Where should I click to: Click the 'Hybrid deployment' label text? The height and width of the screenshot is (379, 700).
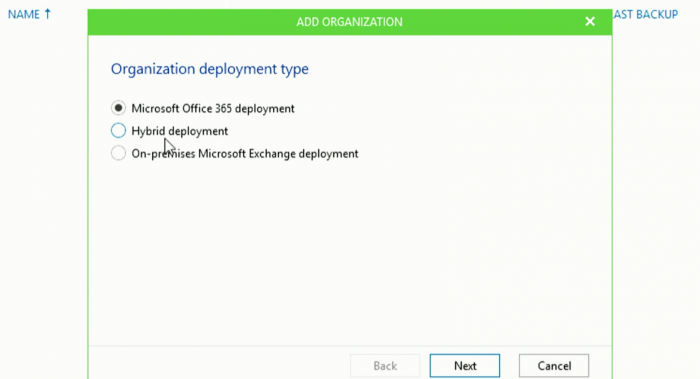179,131
